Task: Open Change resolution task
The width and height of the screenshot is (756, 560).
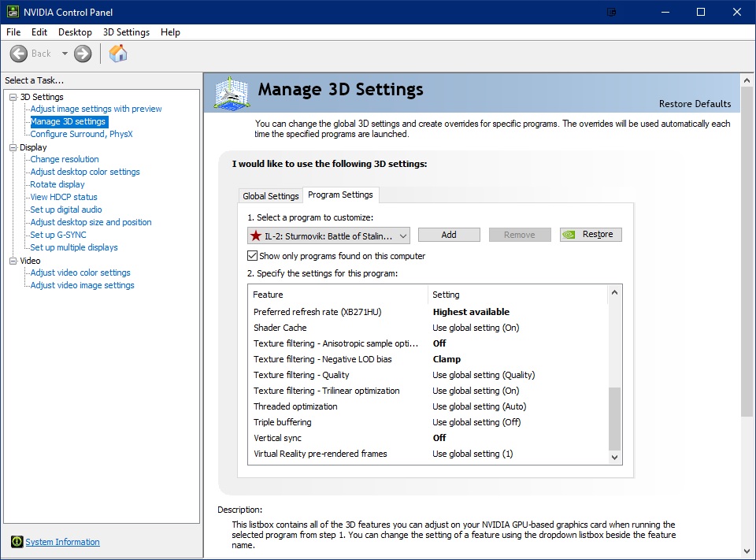Action: click(65, 159)
